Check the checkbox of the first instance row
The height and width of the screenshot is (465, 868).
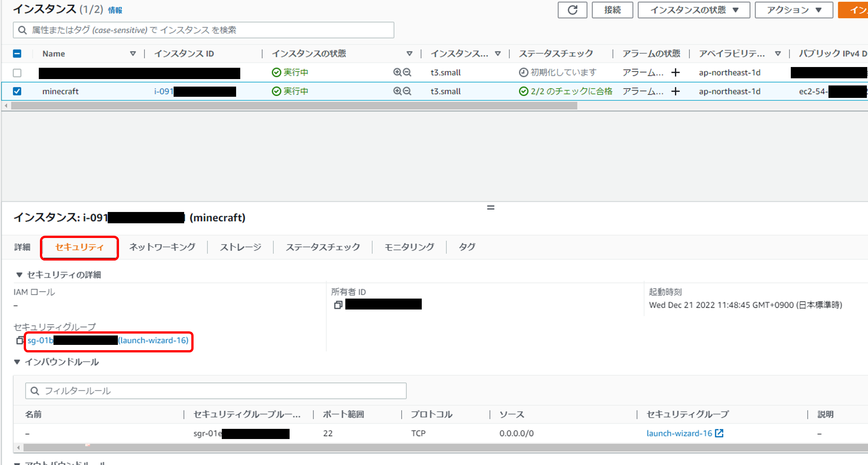click(x=17, y=73)
